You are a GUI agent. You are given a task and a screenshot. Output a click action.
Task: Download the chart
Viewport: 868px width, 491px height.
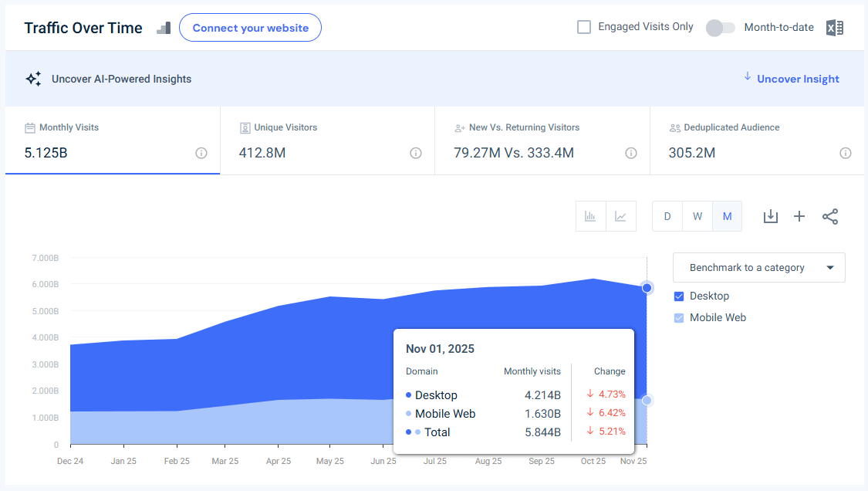click(770, 216)
